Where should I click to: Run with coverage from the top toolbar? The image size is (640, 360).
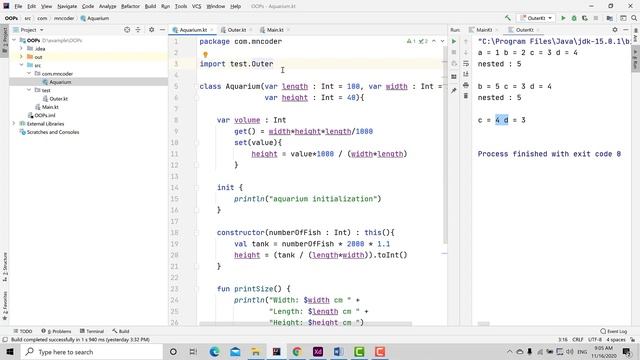[x=585, y=18]
